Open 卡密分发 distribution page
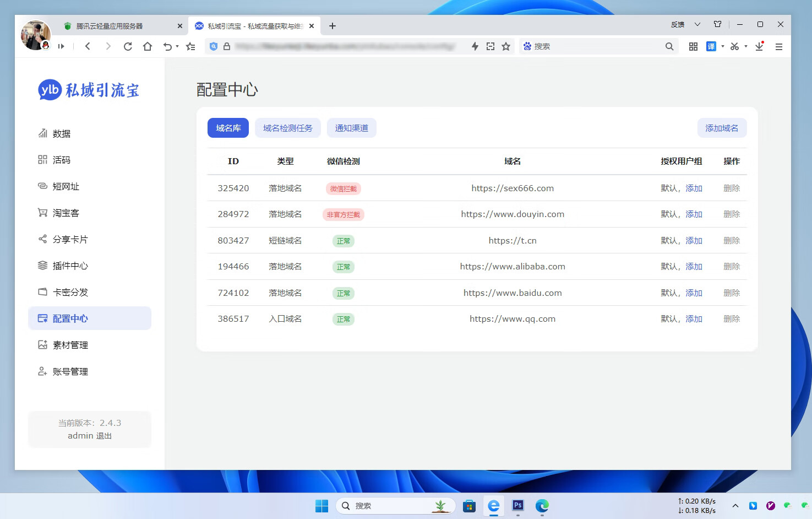Image resolution: width=812 pixels, height=519 pixels. point(69,292)
